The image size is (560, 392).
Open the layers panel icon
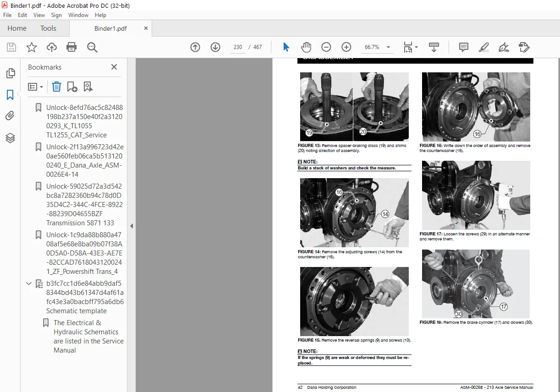pos(10,138)
